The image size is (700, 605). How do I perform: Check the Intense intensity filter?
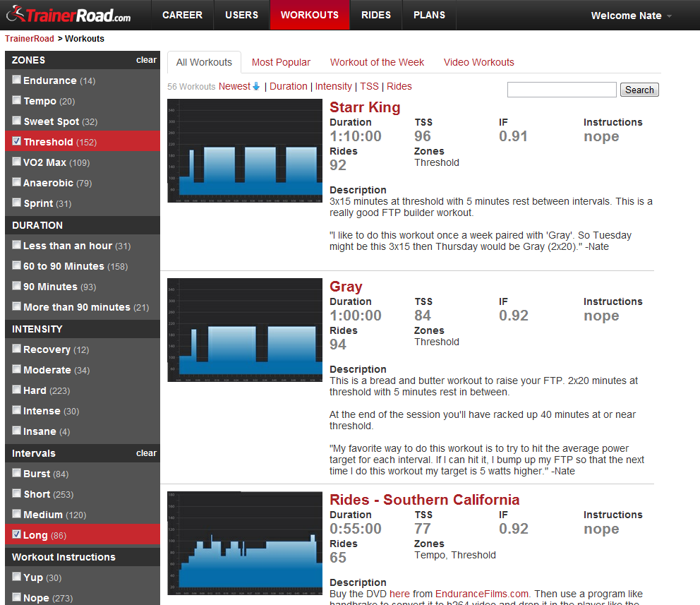pos(16,410)
